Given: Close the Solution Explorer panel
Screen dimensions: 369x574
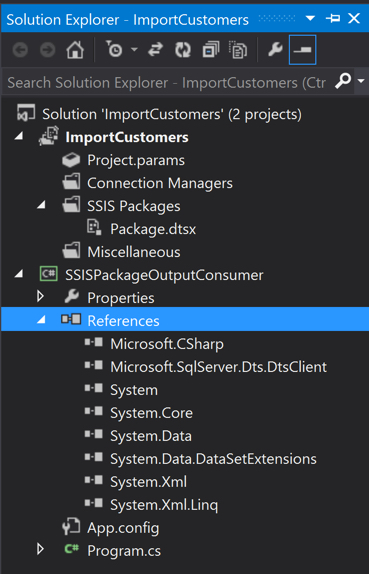Looking at the screenshot, I should [354, 18].
